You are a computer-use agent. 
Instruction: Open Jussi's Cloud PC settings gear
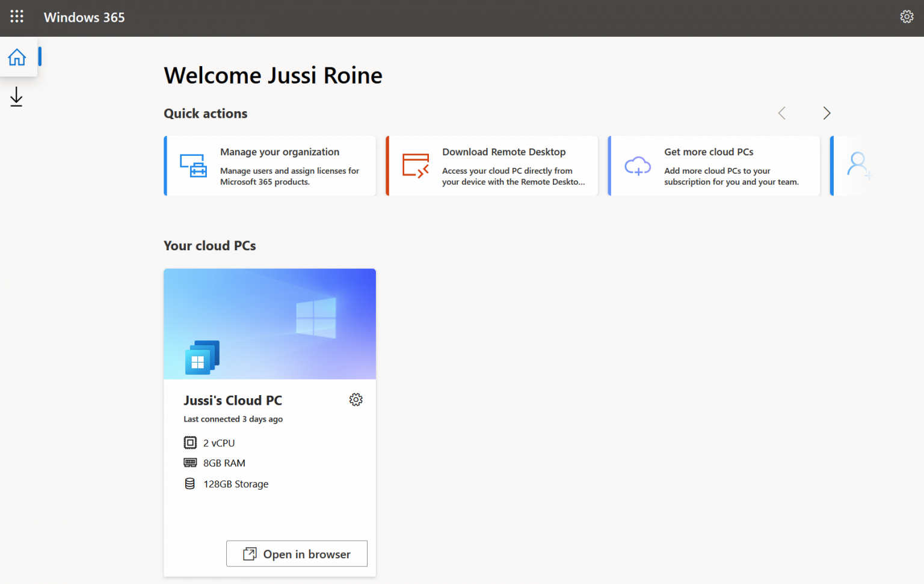(x=356, y=400)
